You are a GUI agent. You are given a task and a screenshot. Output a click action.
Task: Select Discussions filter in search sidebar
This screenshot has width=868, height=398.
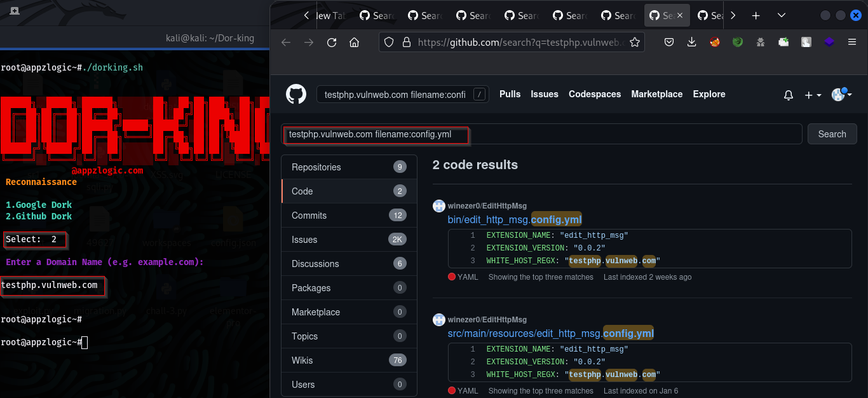coord(349,264)
